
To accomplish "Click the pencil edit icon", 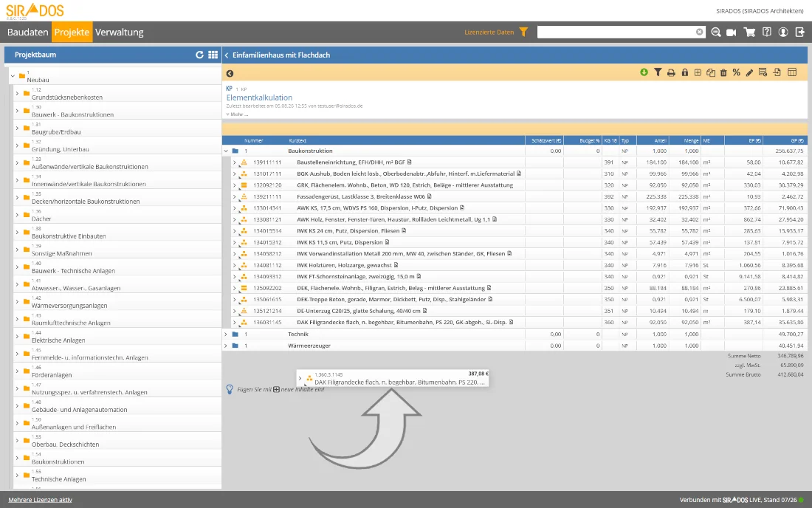I will pyautogui.click(x=749, y=73).
